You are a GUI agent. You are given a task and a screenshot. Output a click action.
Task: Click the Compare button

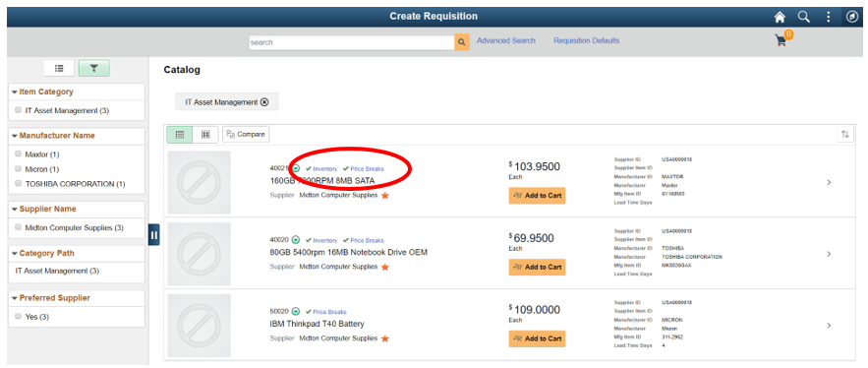tap(246, 134)
